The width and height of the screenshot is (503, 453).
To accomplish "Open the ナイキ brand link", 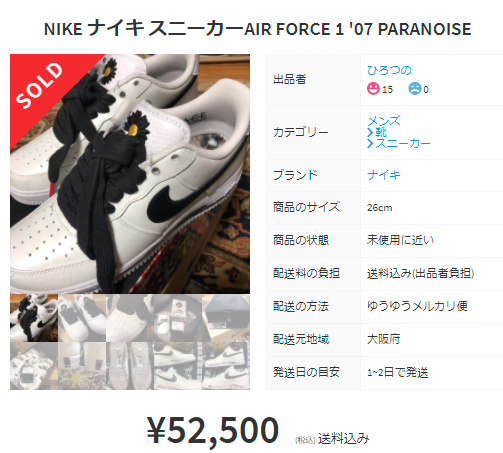I will [384, 175].
